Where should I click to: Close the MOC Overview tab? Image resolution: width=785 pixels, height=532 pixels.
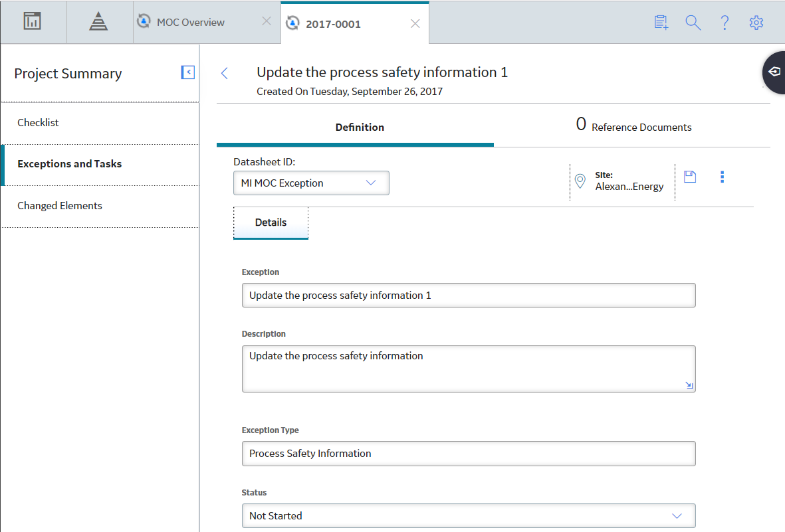point(267,21)
